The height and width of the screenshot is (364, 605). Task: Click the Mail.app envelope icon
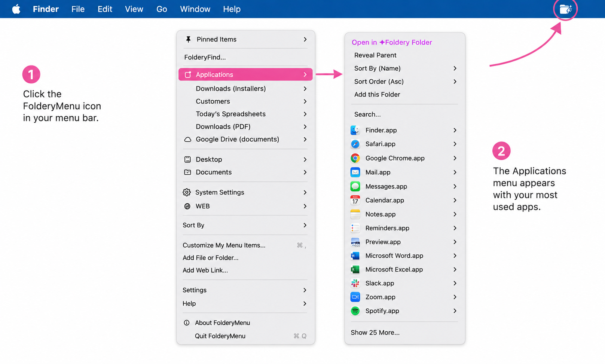[355, 172]
